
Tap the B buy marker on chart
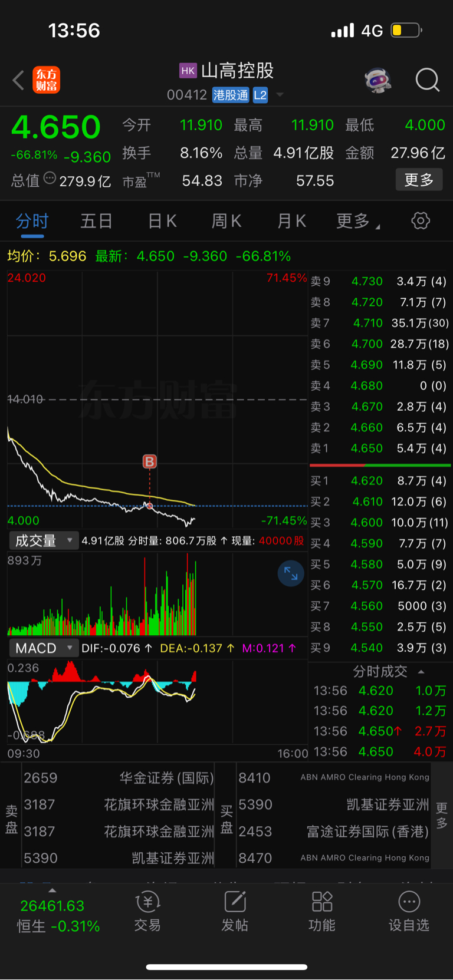pos(150,461)
